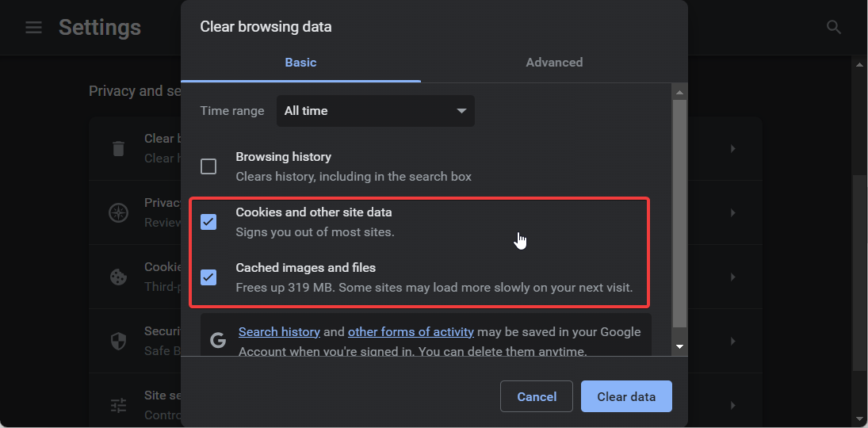Image resolution: width=868 pixels, height=428 pixels.
Task: Click the Cancel button
Action: 537,396
